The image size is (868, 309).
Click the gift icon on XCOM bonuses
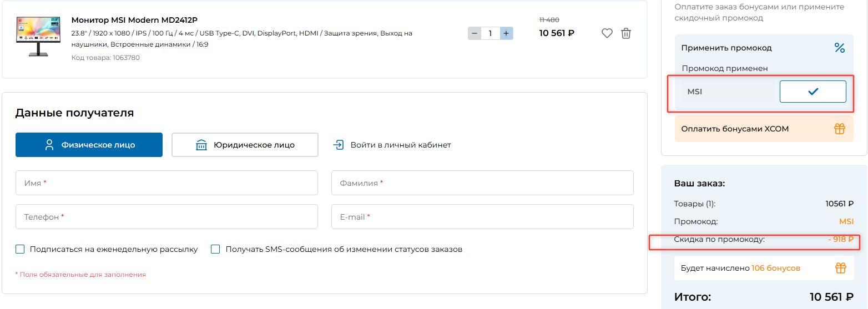(x=840, y=129)
